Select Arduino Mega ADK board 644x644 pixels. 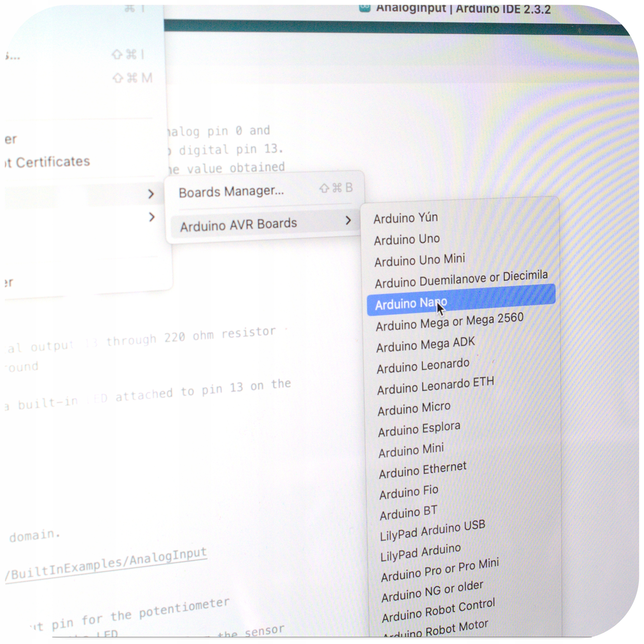click(425, 345)
